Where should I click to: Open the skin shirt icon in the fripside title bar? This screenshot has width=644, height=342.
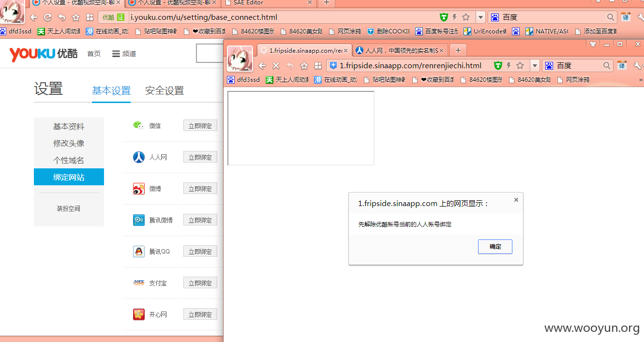click(x=593, y=44)
